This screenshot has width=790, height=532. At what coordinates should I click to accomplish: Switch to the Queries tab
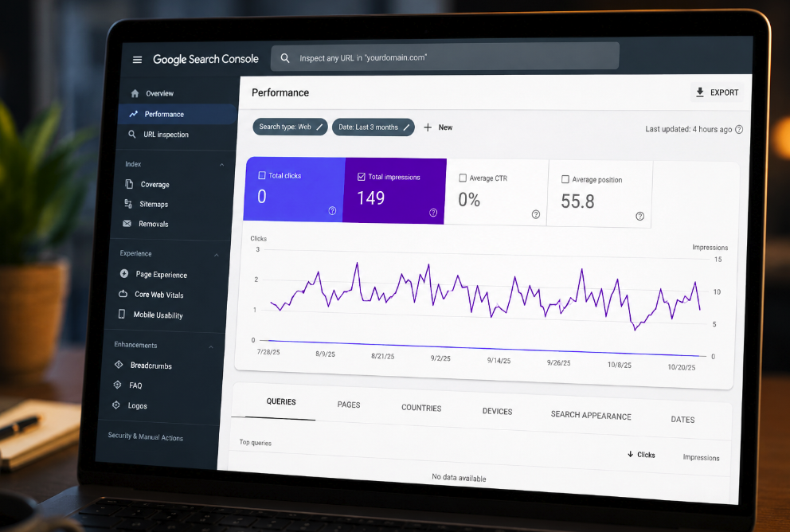(x=281, y=401)
